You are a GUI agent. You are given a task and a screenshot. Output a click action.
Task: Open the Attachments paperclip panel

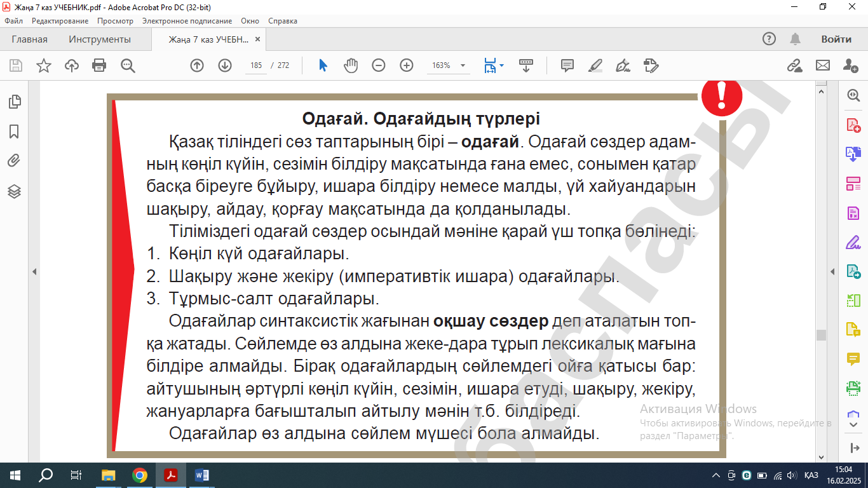click(x=14, y=161)
